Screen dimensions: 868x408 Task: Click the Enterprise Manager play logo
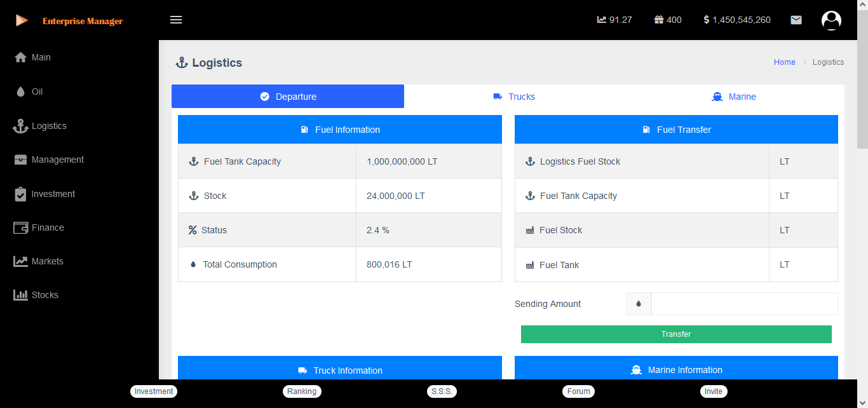click(x=22, y=20)
